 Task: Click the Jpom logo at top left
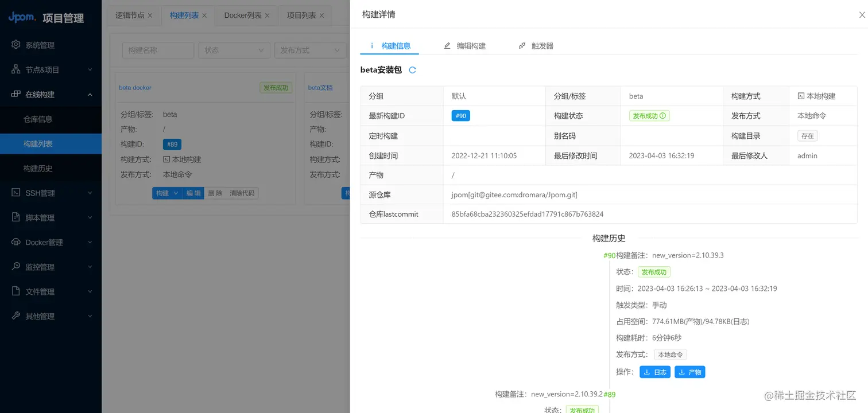pos(22,17)
